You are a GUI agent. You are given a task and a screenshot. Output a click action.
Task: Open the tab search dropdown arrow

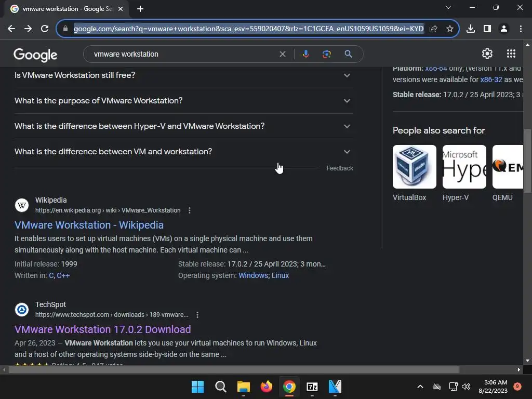coord(448,7)
